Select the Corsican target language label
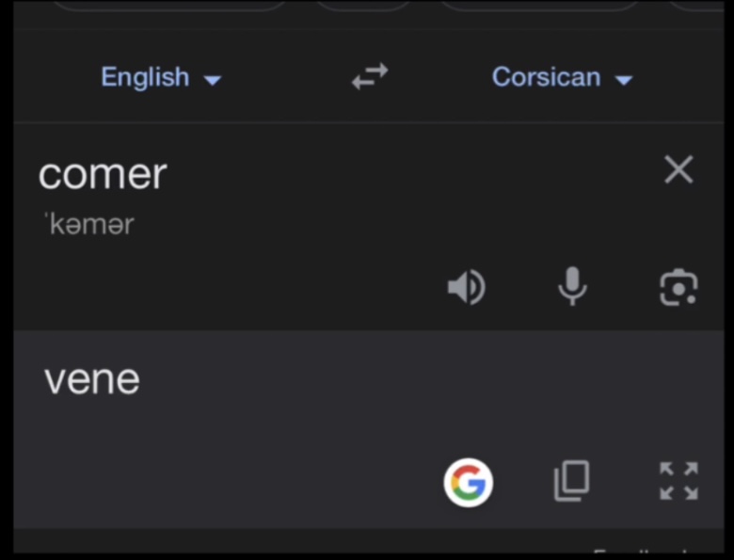 tap(546, 77)
